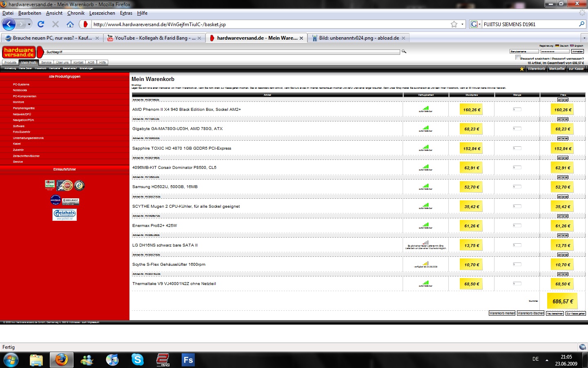
Task: Click 'Warenkorb merken' button
Action: click(502, 313)
